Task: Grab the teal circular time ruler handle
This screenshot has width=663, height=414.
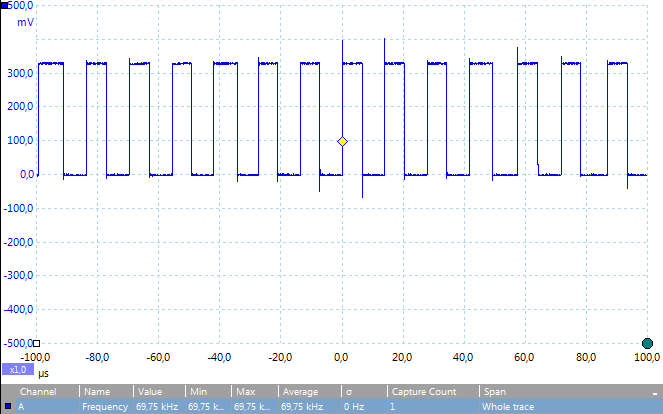Action: [647, 343]
